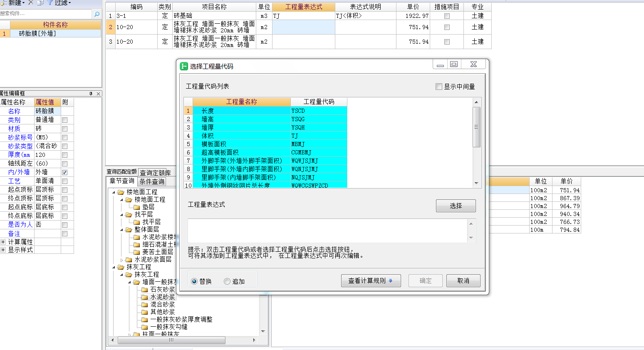
Task: Toggle 措施项目 checkbox in row 2
Action: point(447,27)
